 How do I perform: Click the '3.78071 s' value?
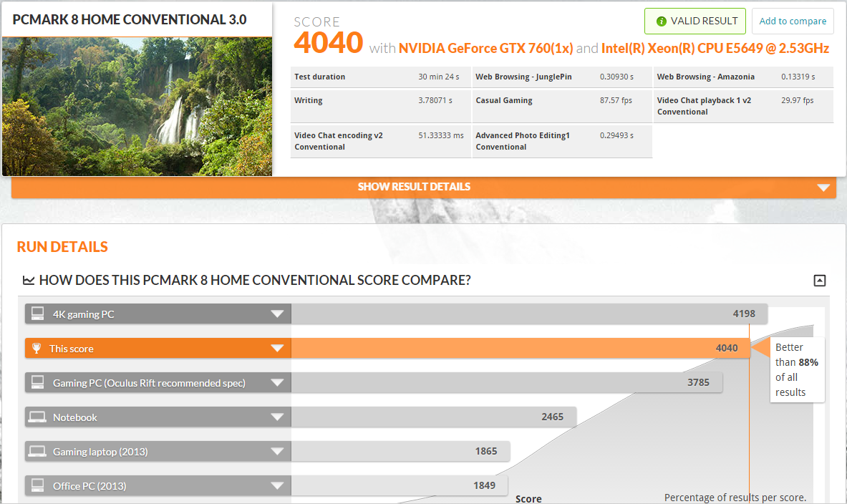pyautogui.click(x=435, y=100)
